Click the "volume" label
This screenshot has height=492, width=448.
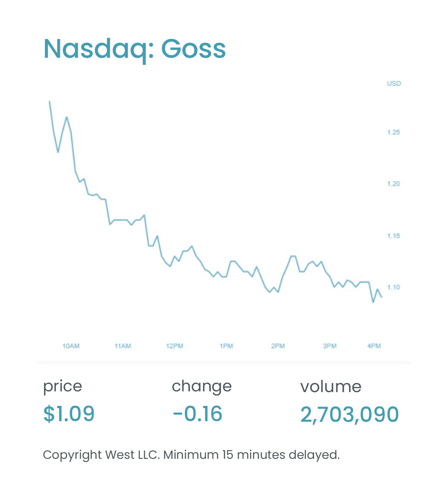pos(331,387)
